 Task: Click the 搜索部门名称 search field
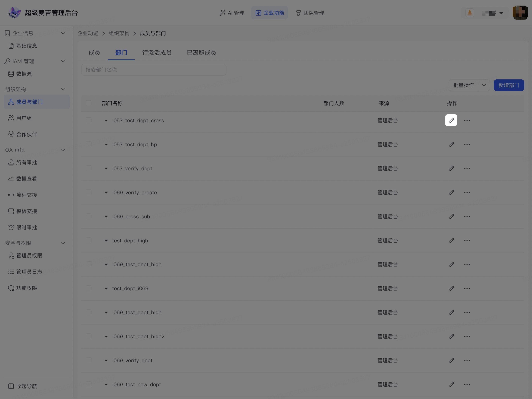pyautogui.click(x=154, y=70)
